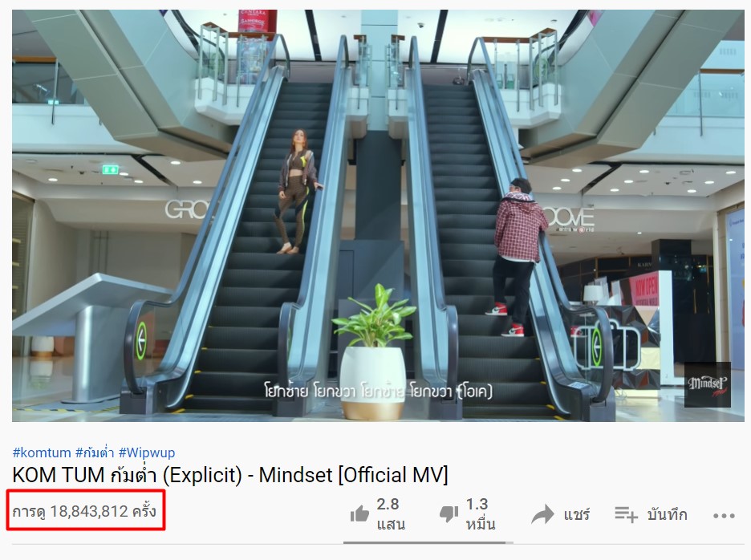Click the video frame to pause
The height and width of the screenshot is (560, 751).
coord(379,216)
